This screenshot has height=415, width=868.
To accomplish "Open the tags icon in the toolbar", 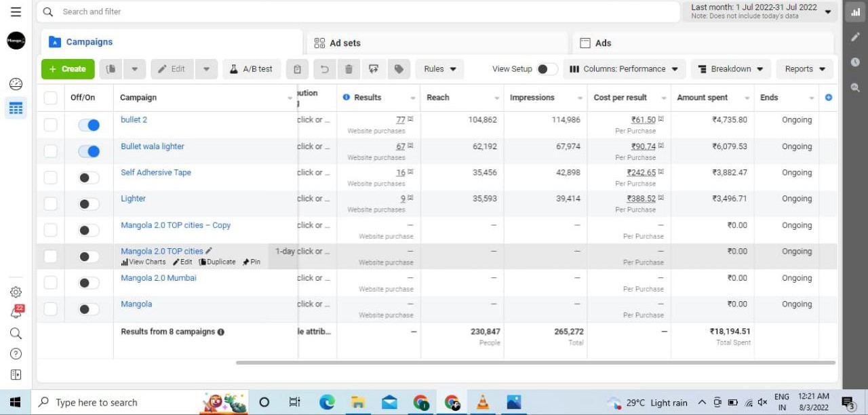I will click(399, 68).
